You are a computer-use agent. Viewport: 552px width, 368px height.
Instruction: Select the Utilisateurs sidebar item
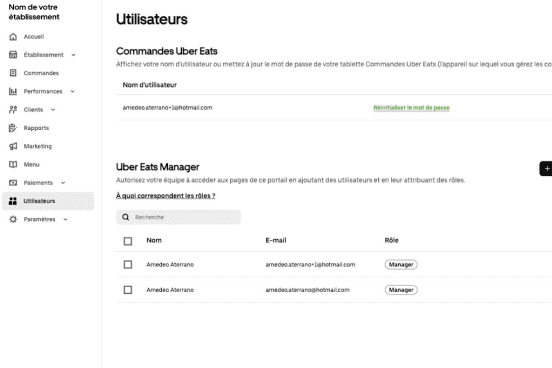[48, 201]
